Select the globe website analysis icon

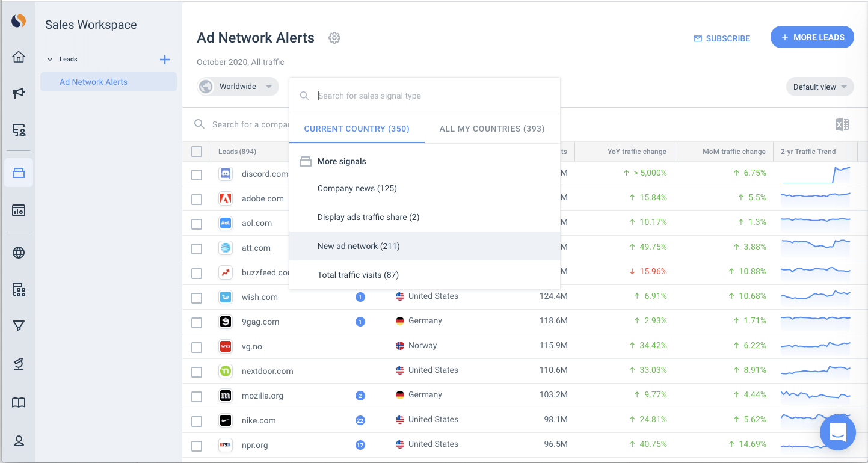18,253
